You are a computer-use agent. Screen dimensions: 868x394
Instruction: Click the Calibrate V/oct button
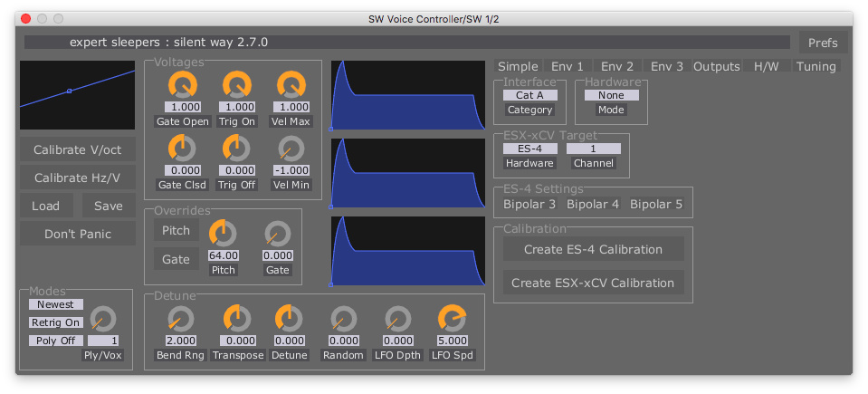[78, 149]
